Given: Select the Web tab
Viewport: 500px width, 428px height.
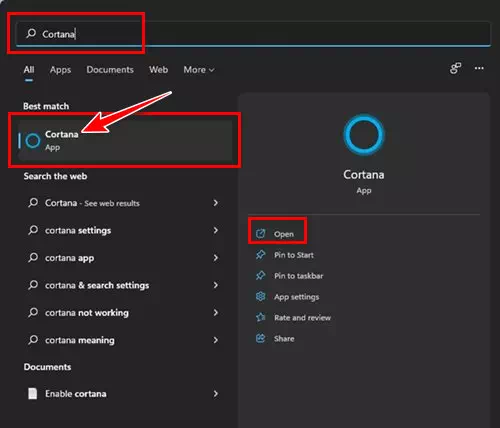Looking at the screenshot, I should pos(159,70).
